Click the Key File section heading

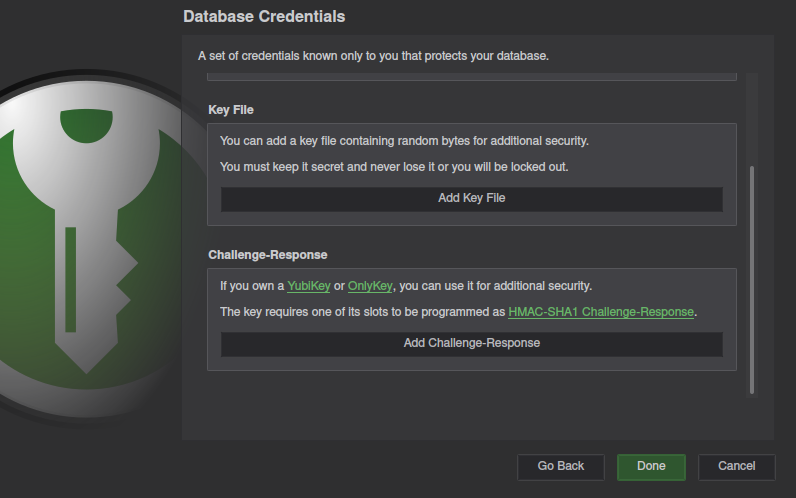[230, 110]
